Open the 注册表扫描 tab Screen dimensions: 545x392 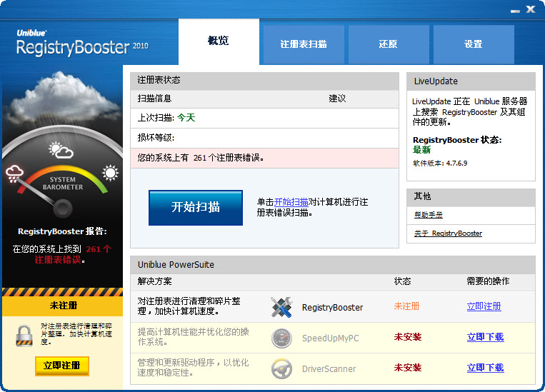(304, 44)
